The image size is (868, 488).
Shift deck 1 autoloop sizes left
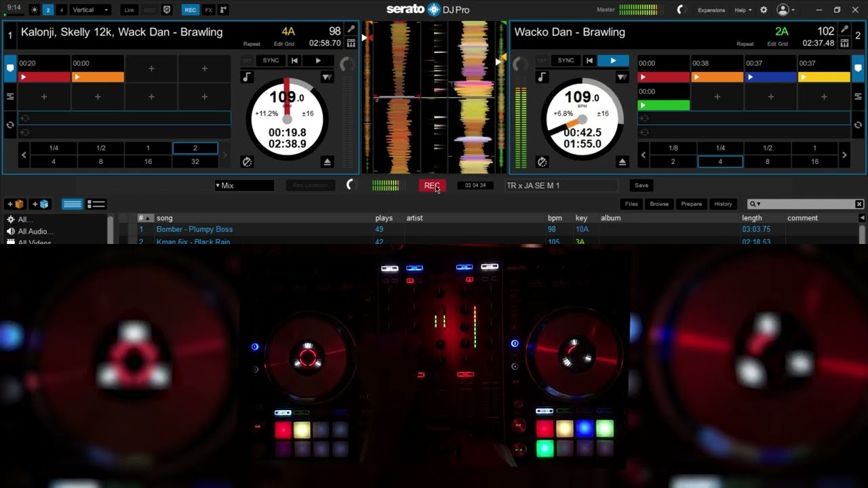pyautogui.click(x=24, y=155)
